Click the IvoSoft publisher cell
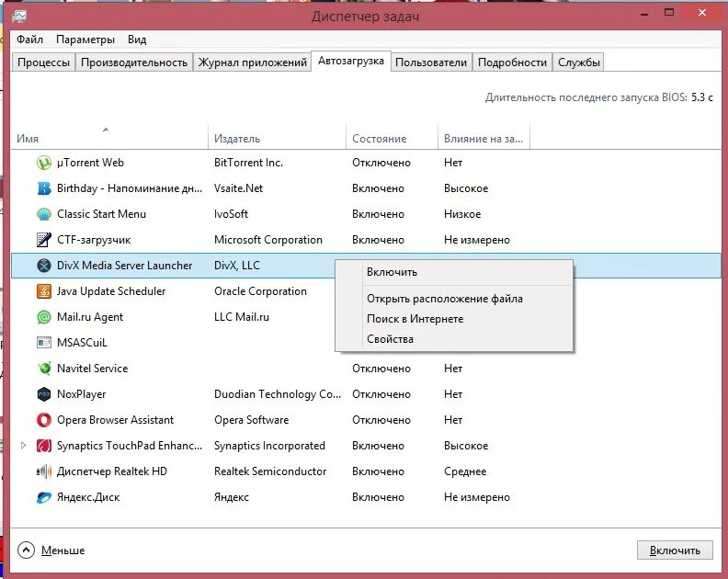 231,214
